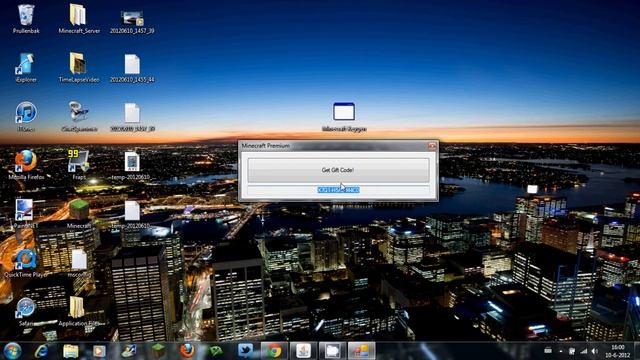Click the Java coffee cup taskbar item
Screen dimensions: 640x360
click(303, 351)
